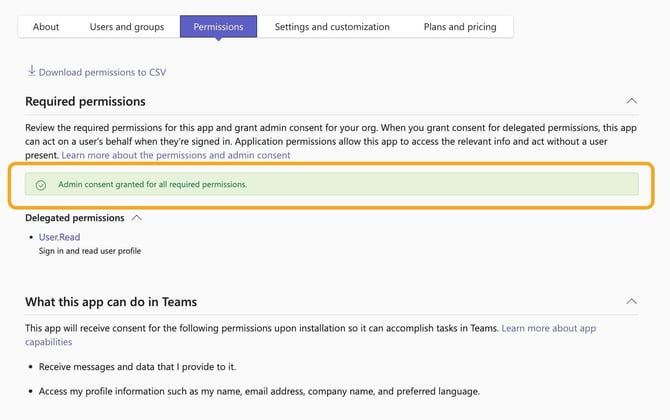Click the download arrow icon
Screen dimensions: 670x420
pyautogui.click(x=31, y=71)
